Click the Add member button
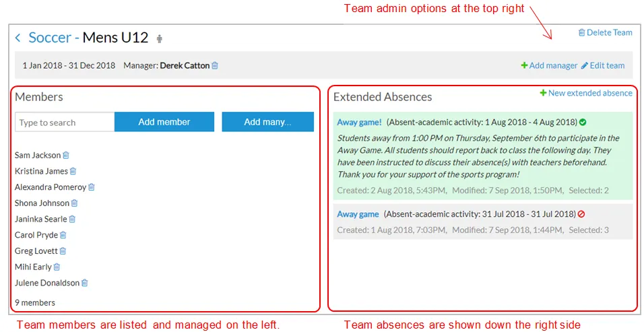This screenshot has width=644, height=332. click(x=164, y=122)
